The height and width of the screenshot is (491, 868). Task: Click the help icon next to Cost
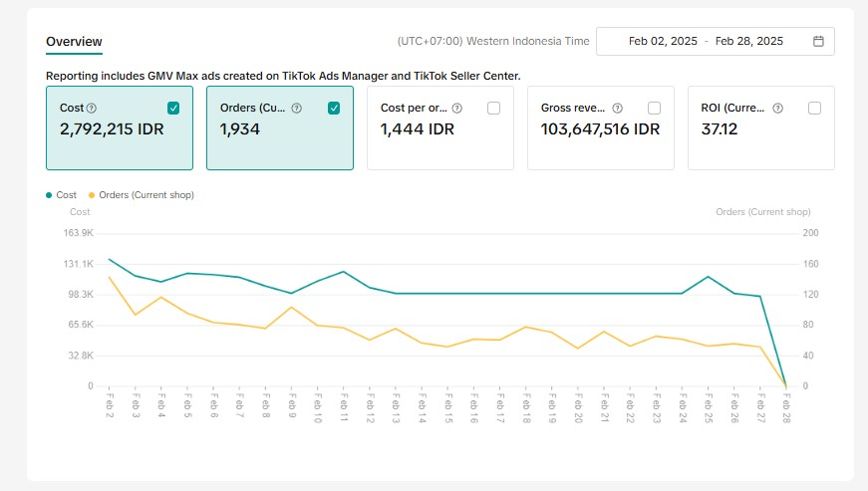click(92, 109)
